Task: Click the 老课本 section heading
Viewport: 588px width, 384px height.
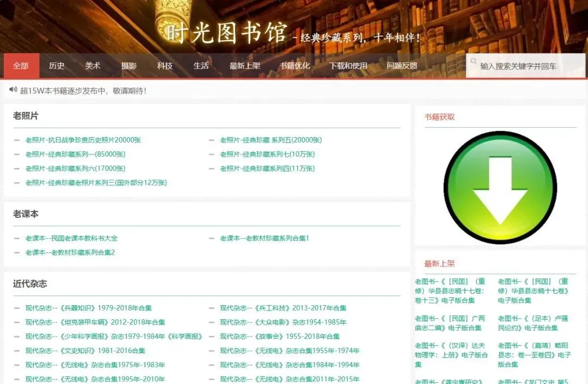Action: click(x=26, y=214)
